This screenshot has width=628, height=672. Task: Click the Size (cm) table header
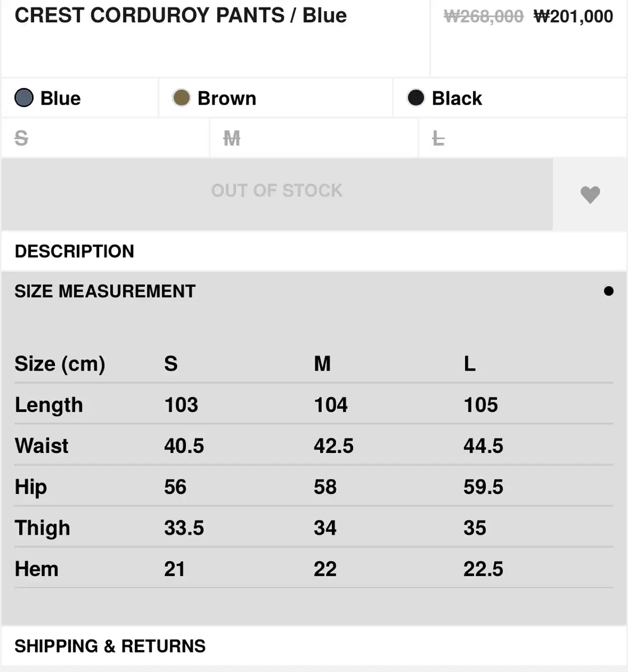click(x=60, y=364)
